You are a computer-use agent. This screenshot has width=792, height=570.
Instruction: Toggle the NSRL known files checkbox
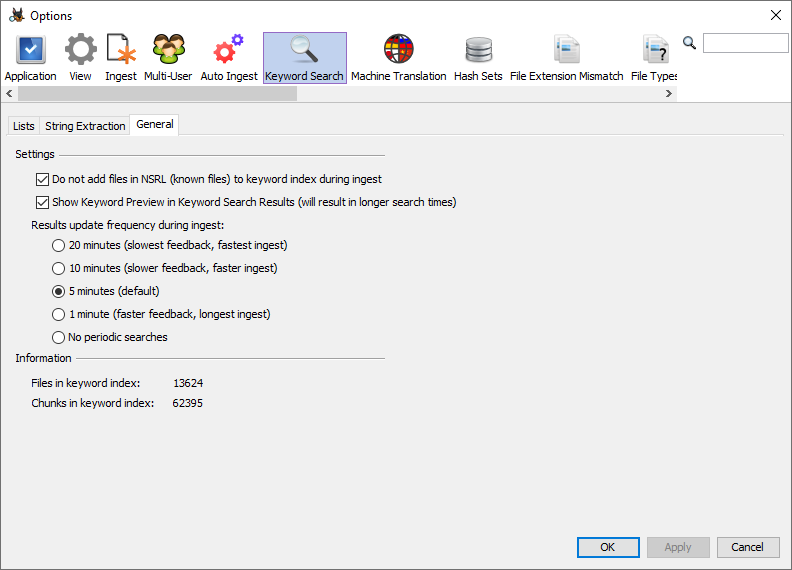42,179
